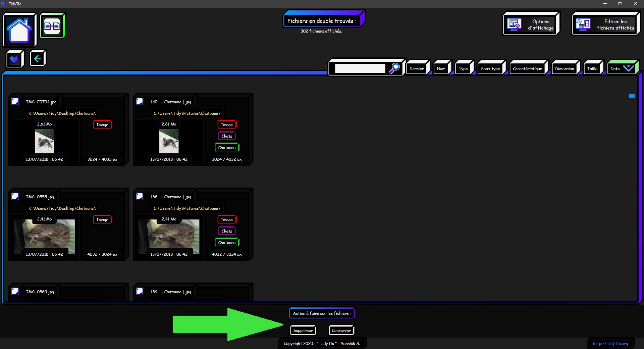Tick the IMG_0555.jpg checkbox

click(x=15, y=196)
